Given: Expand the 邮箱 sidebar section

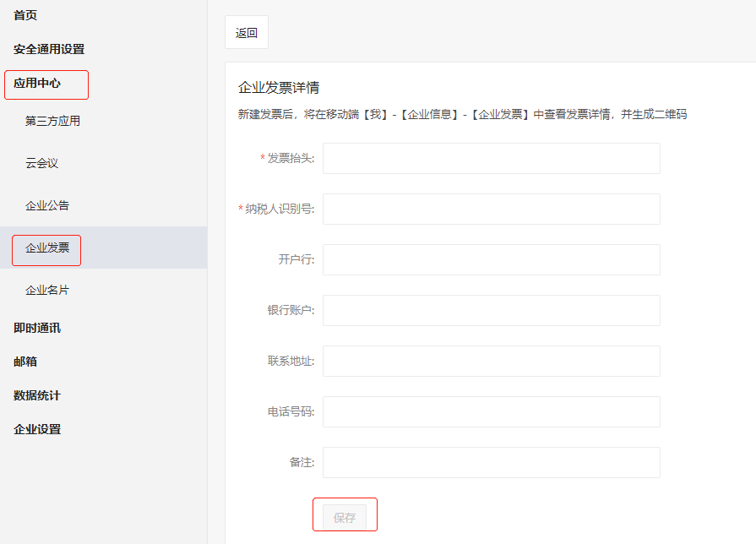Looking at the screenshot, I should (25, 362).
